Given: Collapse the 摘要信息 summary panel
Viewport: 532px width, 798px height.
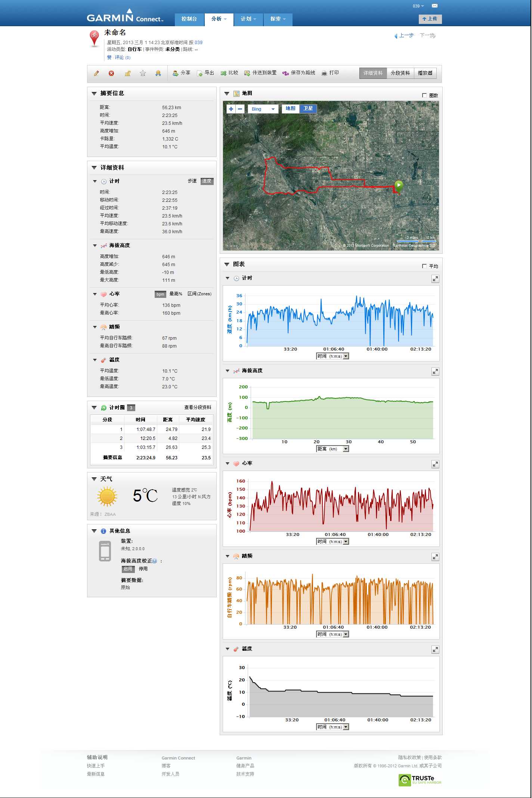Looking at the screenshot, I should (94, 93).
